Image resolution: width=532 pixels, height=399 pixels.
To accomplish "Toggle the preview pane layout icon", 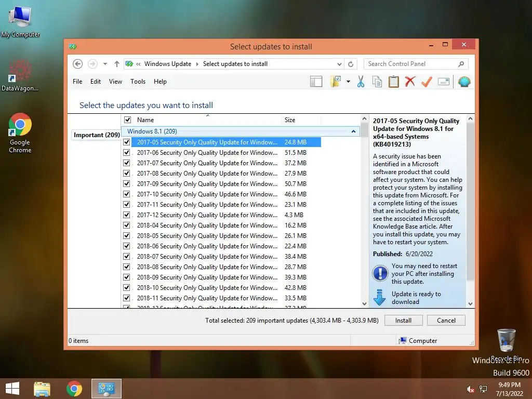I will pos(316,82).
